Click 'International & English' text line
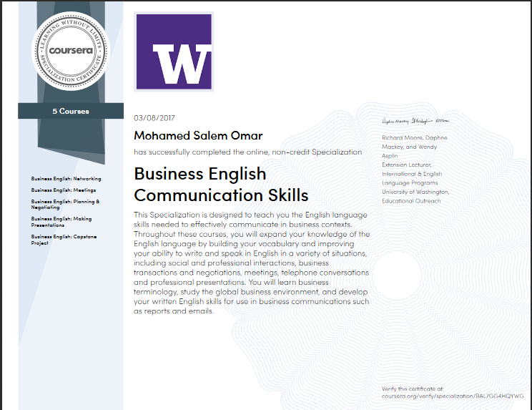This screenshot has height=410, width=532. point(412,174)
